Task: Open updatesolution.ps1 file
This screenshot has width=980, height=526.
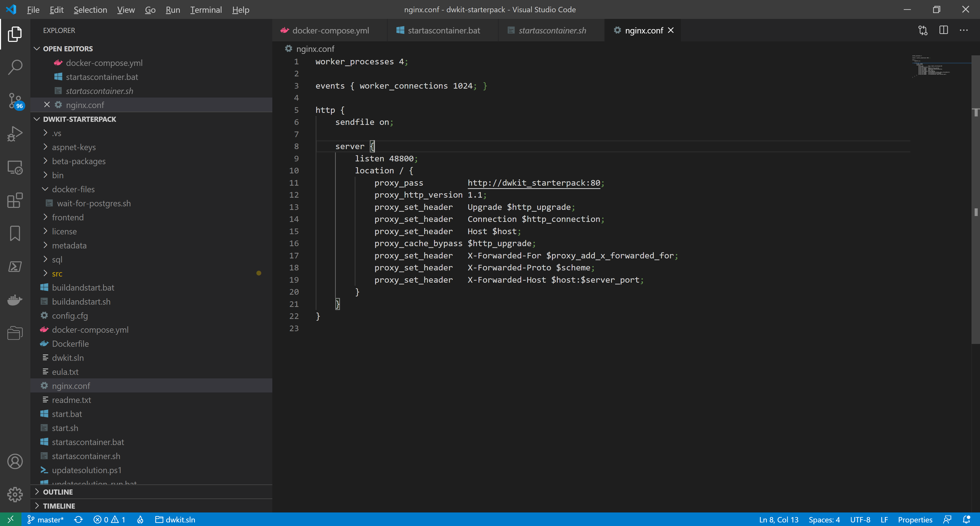Action: 151,470
